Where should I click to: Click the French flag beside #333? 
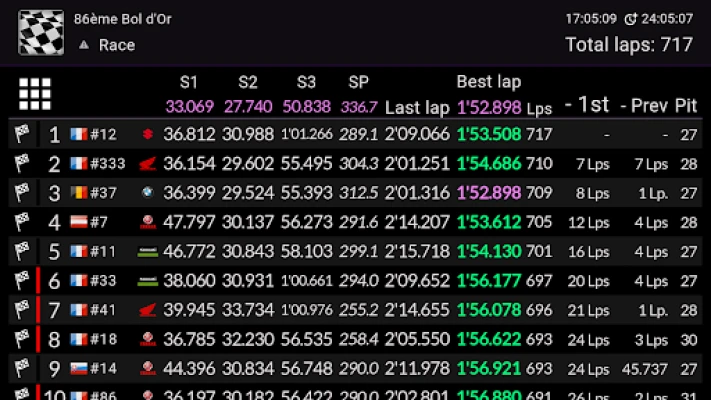click(x=79, y=163)
